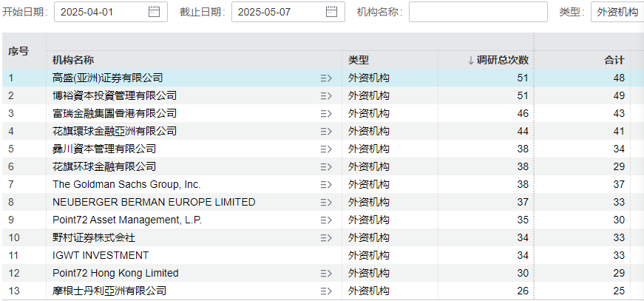
Task: Click 调研总次数 value 26 for 摩根士丹利亞洲
Action: (x=523, y=291)
